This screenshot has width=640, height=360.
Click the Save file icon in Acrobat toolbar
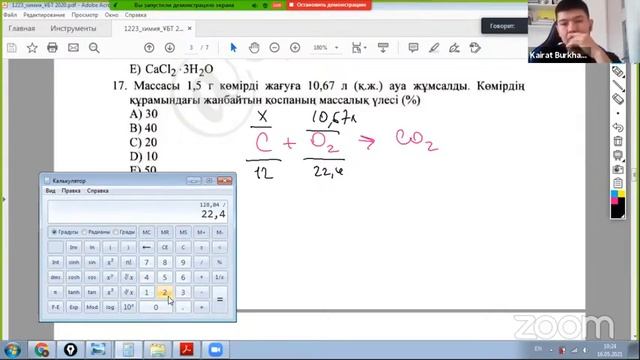coord(11,48)
